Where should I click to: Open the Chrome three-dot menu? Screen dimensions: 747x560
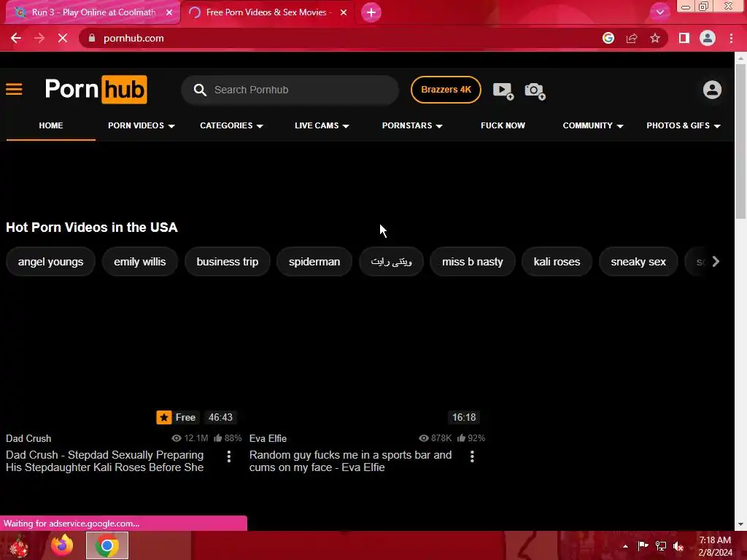[x=731, y=38]
